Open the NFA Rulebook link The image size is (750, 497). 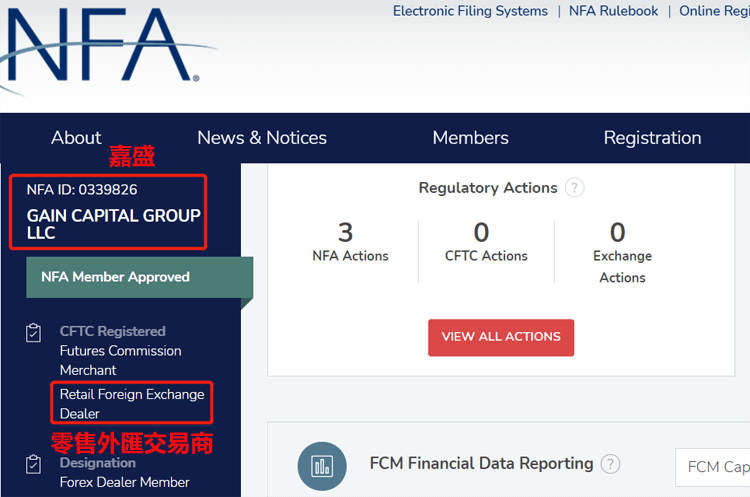tap(613, 11)
